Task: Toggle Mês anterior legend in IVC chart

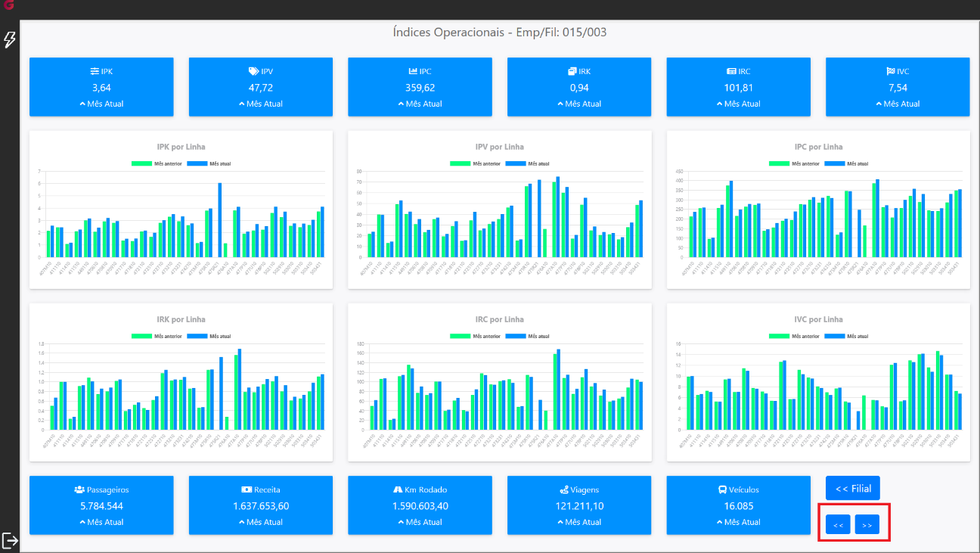Action: point(794,336)
